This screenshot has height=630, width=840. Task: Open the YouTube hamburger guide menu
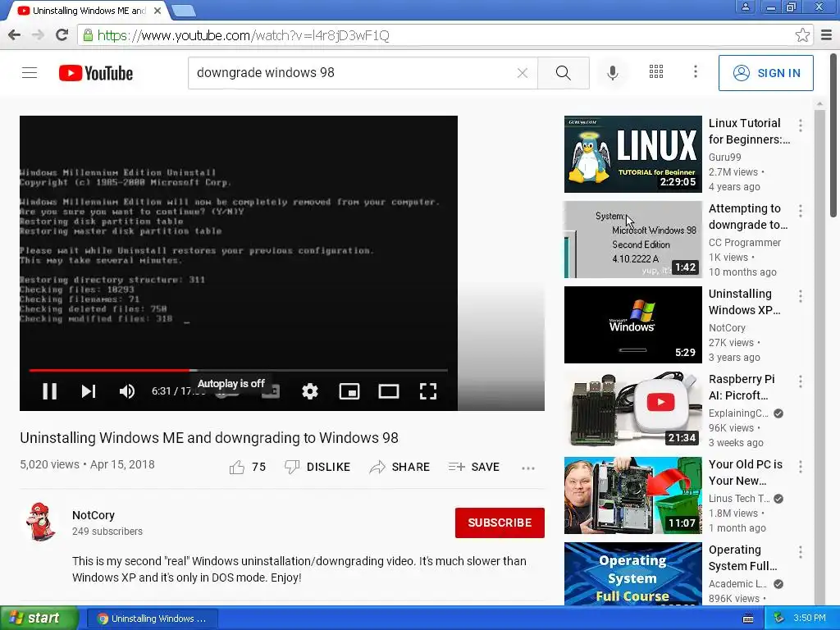click(30, 72)
